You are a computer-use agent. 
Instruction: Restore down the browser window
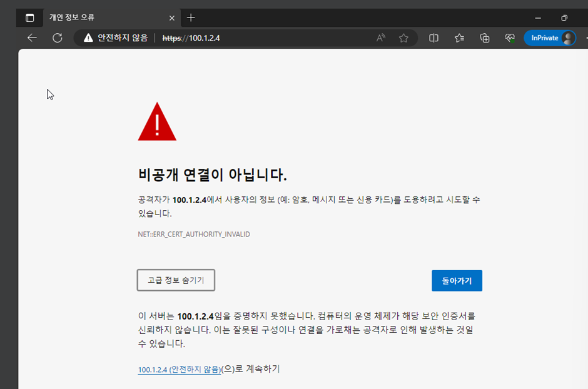564,18
